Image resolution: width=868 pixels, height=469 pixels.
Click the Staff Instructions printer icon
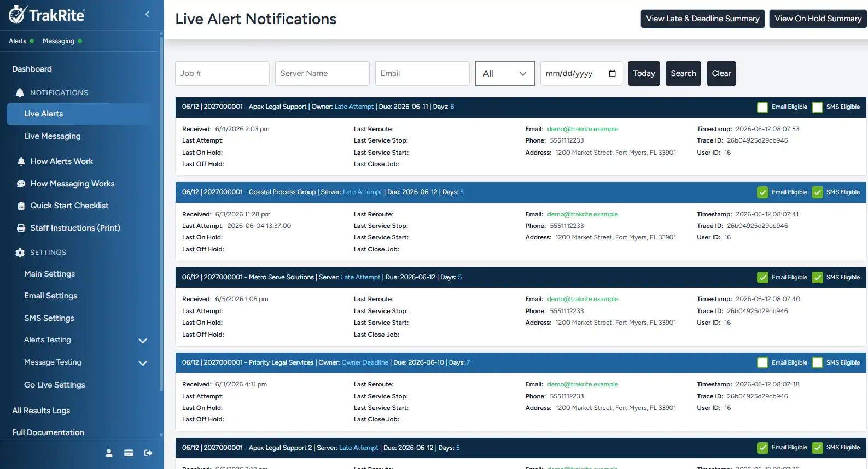(x=21, y=228)
